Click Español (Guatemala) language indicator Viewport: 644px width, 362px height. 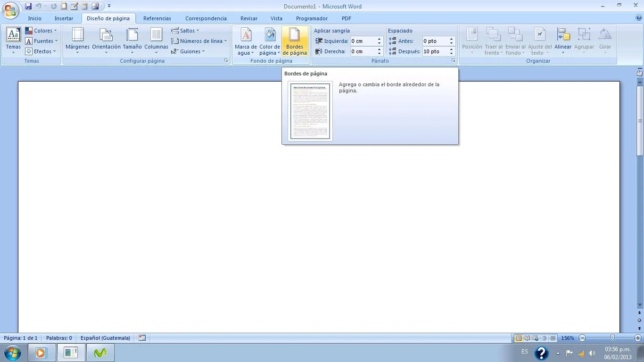tap(105, 338)
